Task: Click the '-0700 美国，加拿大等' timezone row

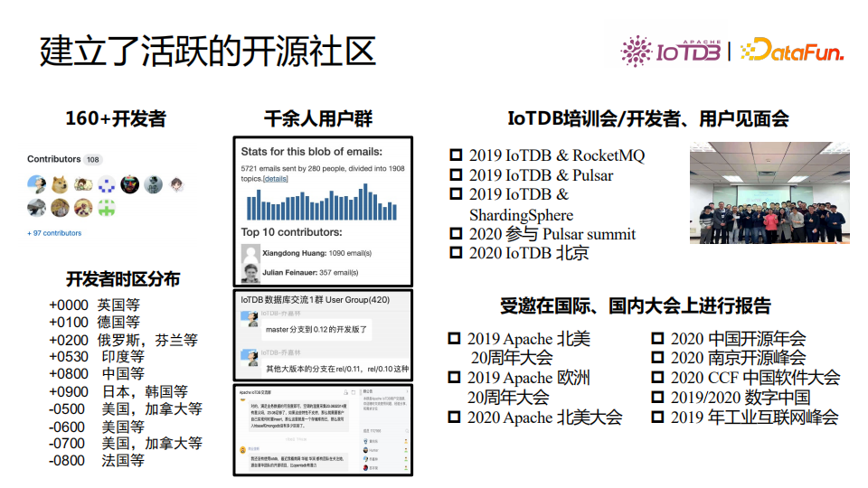Action: (126, 443)
